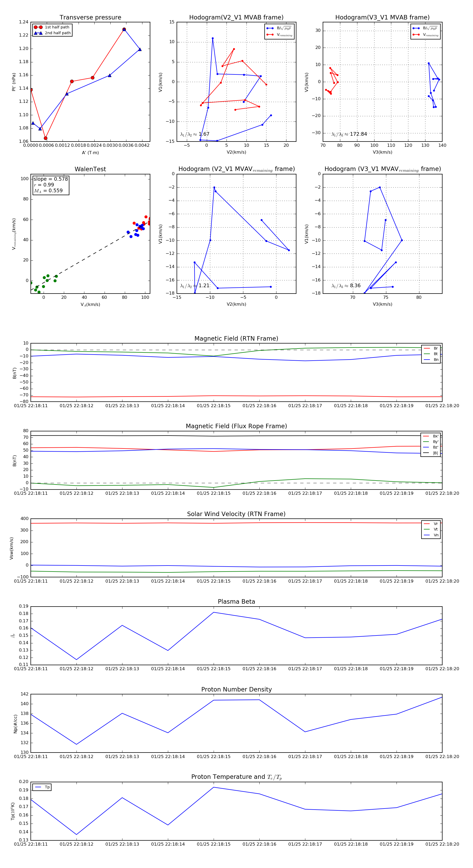Click the 'Hodogram(V2_V1 MVAB frame)' title
The height and width of the screenshot is (868, 473).
click(x=236, y=18)
